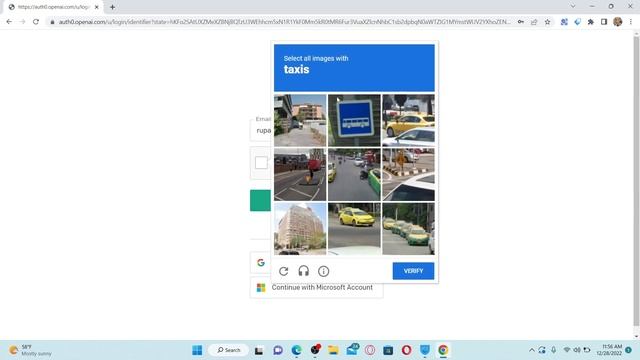Launch Microsoft Edge from taskbar

[296, 350]
